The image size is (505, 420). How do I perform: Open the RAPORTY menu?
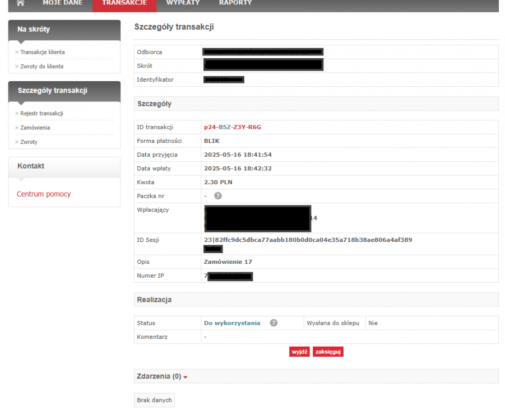(235, 3)
